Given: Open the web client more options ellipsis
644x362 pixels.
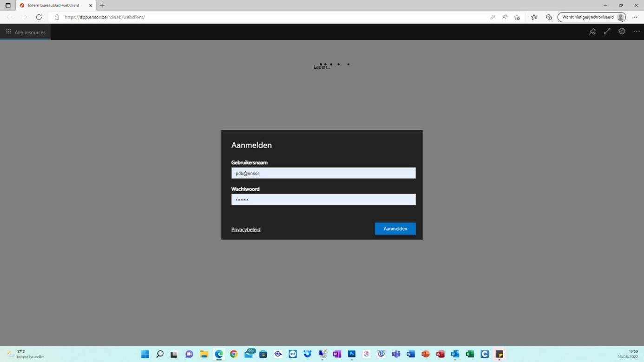Looking at the screenshot, I should [636, 32].
